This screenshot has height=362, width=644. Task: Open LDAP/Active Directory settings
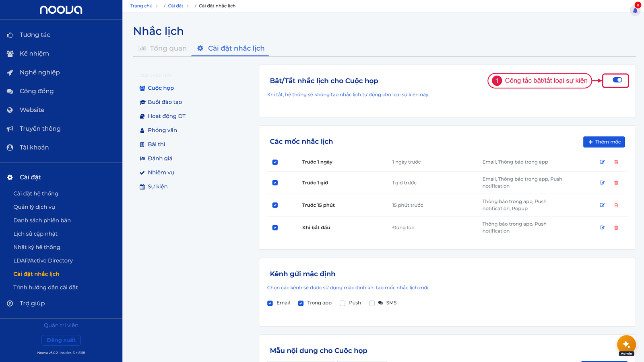(43, 261)
